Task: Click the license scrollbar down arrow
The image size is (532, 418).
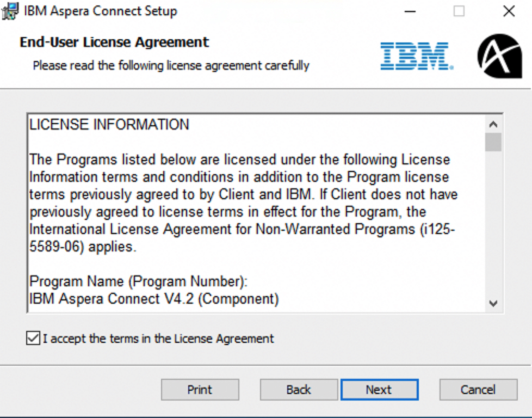Action: pyautogui.click(x=493, y=303)
